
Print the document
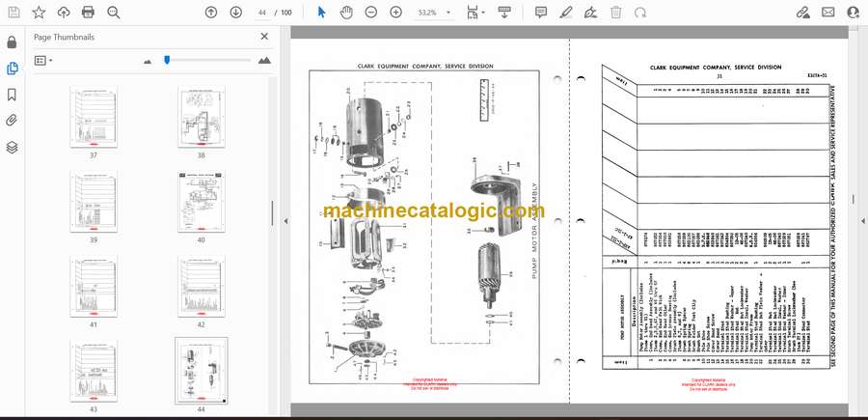(x=88, y=13)
